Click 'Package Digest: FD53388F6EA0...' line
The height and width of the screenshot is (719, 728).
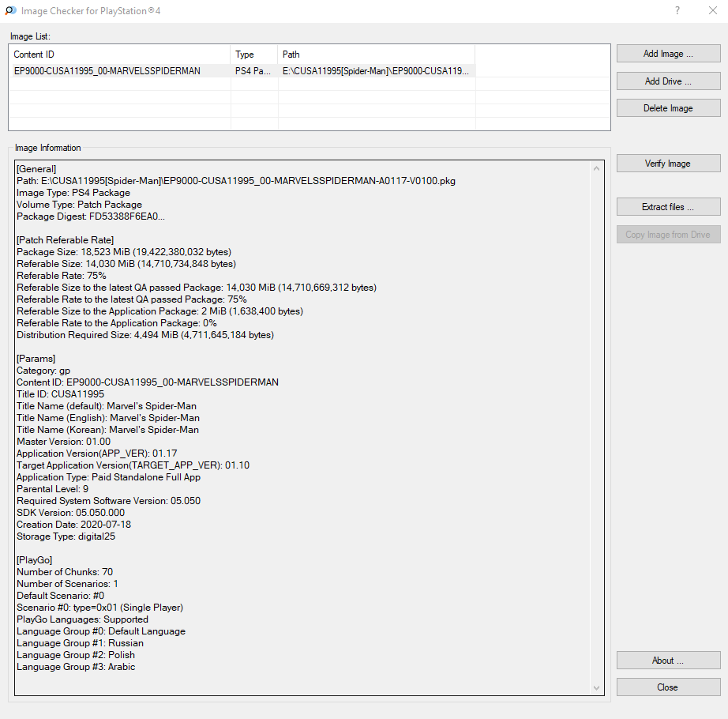(91, 216)
